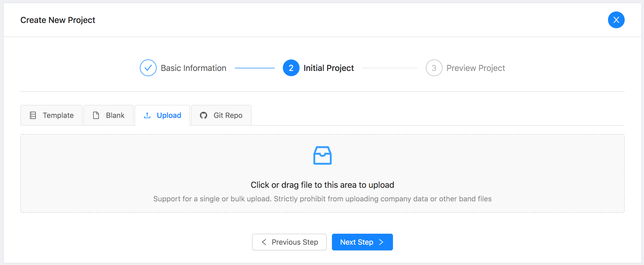644x265 pixels.
Task: Go back with Previous Step button
Action: (289, 242)
